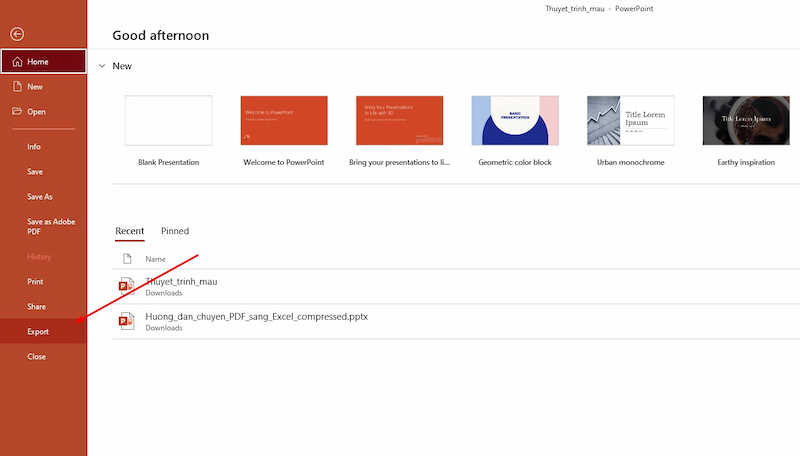This screenshot has height=456, width=800.
Task: Select Save as Adobe PDF
Action: point(43,226)
